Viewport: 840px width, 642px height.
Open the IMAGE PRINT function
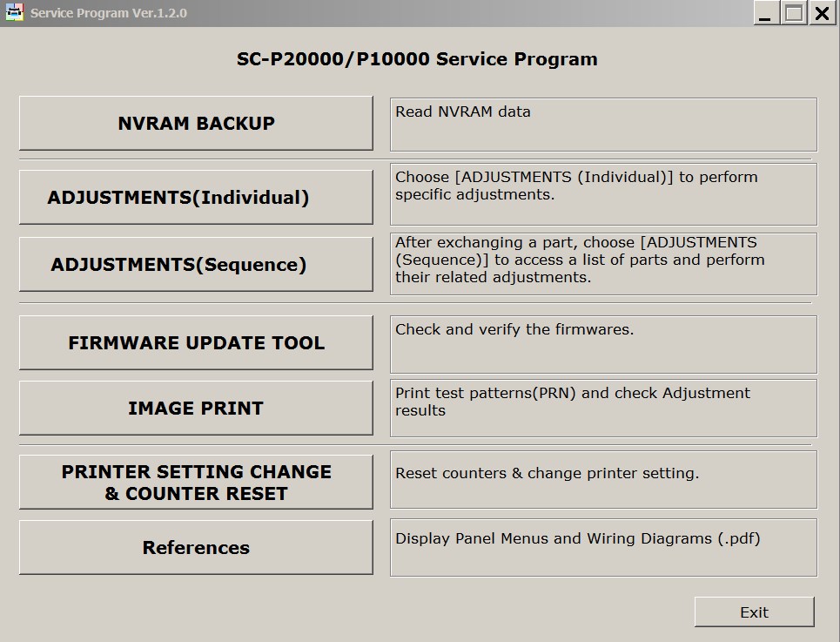coord(196,408)
